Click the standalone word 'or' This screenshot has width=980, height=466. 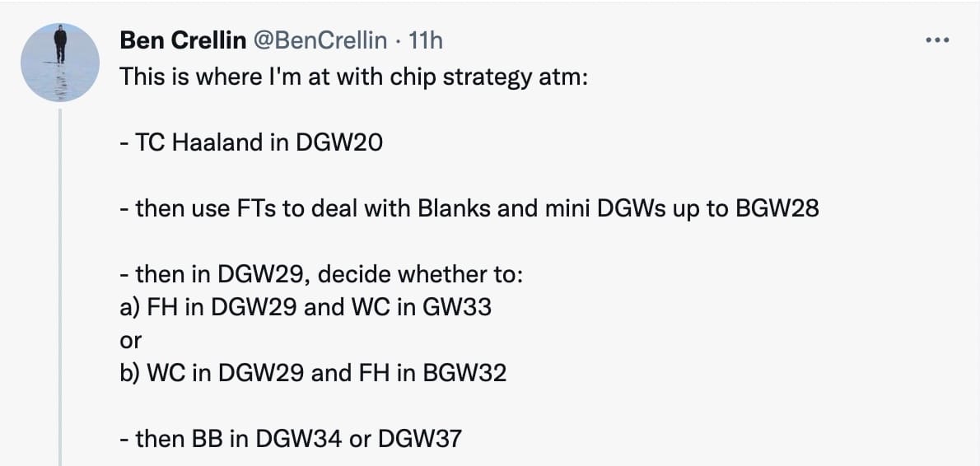(x=130, y=341)
